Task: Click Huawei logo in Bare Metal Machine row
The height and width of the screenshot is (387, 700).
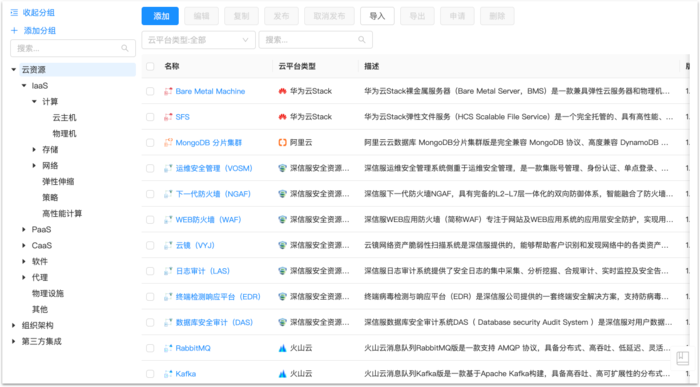Action: [282, 91]
